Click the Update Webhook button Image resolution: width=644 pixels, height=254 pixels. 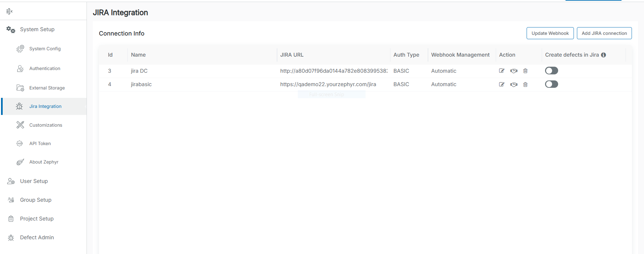coord(550,33)
